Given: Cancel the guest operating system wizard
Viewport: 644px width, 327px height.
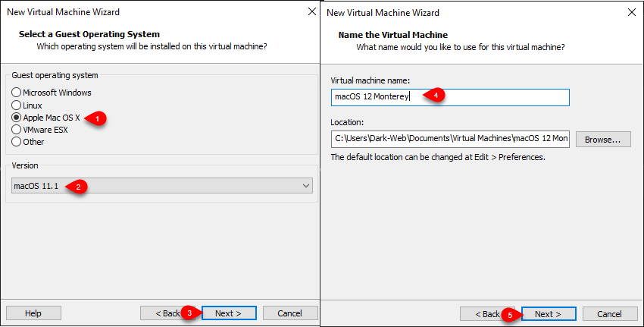Looking at the screenshot, I should point(290,313).
